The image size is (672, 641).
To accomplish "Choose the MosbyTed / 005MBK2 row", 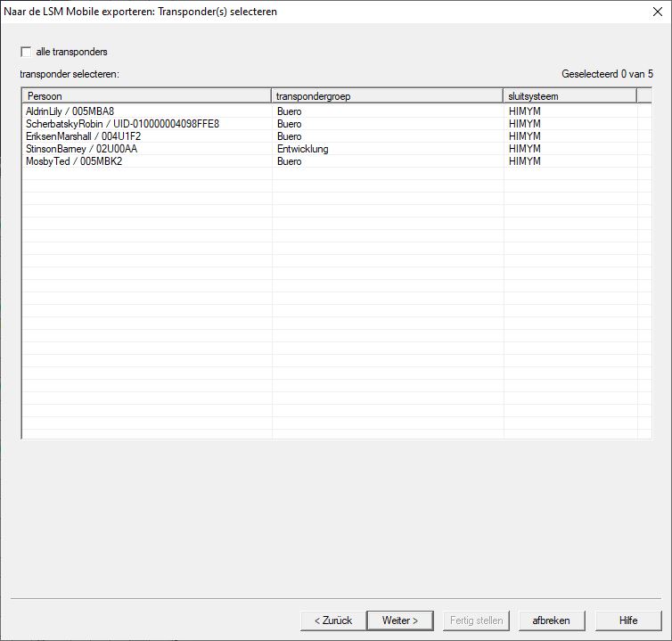I will [x=74, y=161].
